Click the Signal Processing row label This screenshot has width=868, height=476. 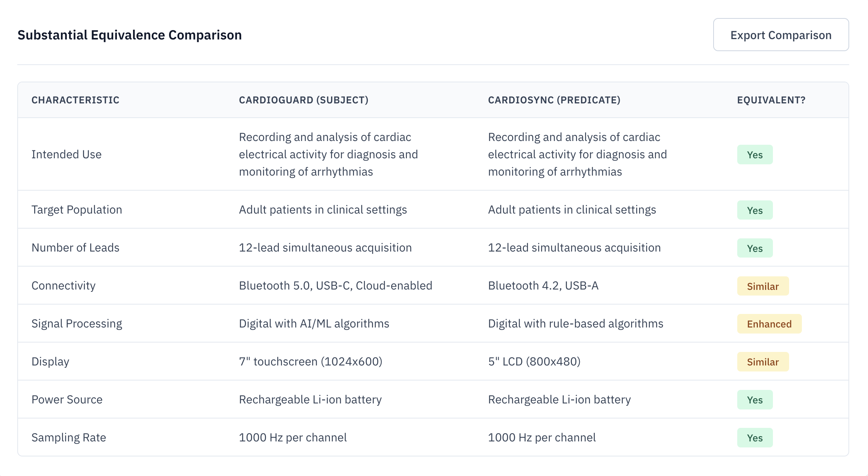[77, 324]
